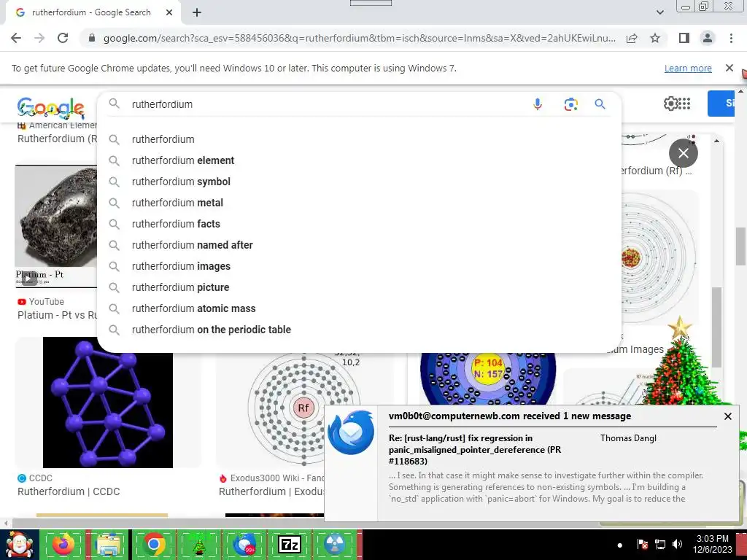Open the Google apps grid
747x560 pixels.
click(x=684, y=104)
